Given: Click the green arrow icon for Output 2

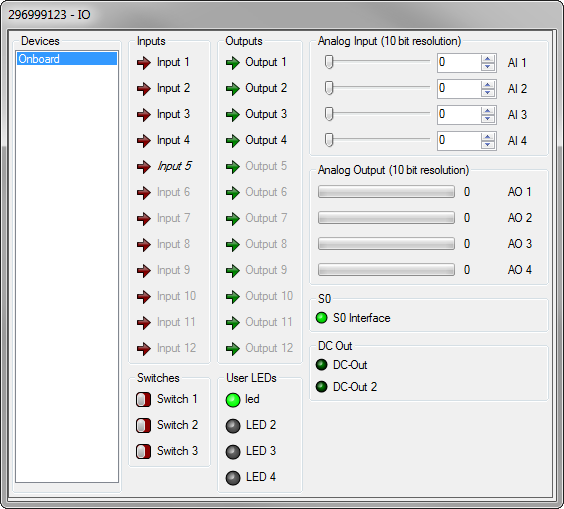Looking at the screenshot, I should (233, 89).
